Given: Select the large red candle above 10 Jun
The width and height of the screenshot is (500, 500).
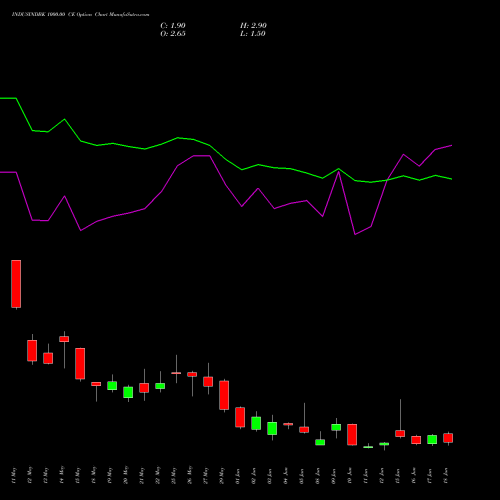Looking at the screenshot, I should pyautogui.click(x=352, y=435).
